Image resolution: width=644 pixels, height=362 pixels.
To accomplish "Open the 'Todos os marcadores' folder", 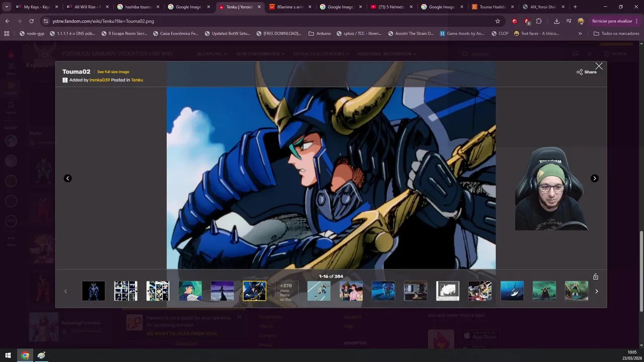I will (x=616, y=33).
